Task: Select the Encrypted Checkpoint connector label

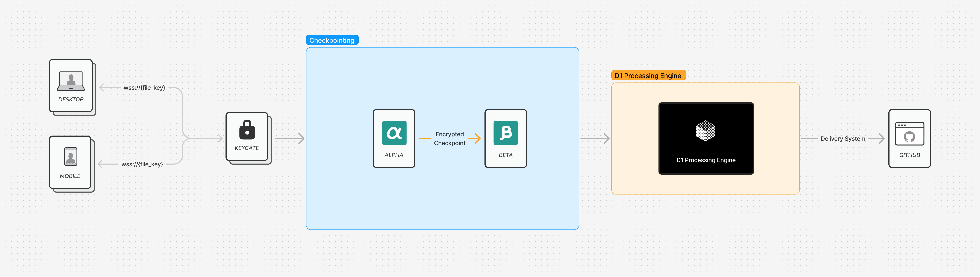Action: tap(450, 139)
